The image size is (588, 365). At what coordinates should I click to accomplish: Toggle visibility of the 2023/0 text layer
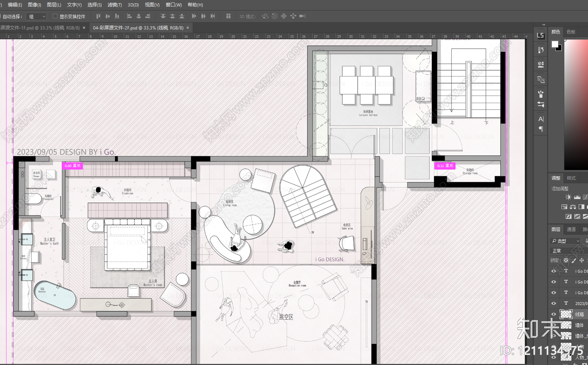(x=554, y=304)
